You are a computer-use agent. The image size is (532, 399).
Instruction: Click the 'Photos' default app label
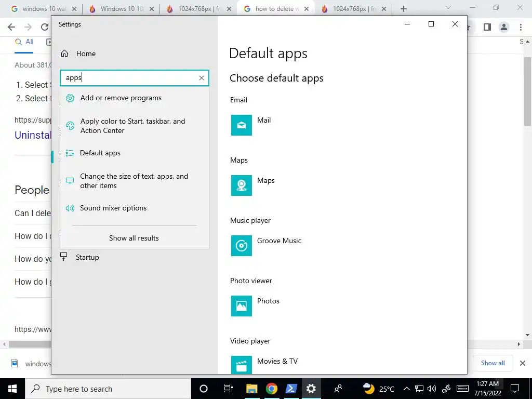269,301
